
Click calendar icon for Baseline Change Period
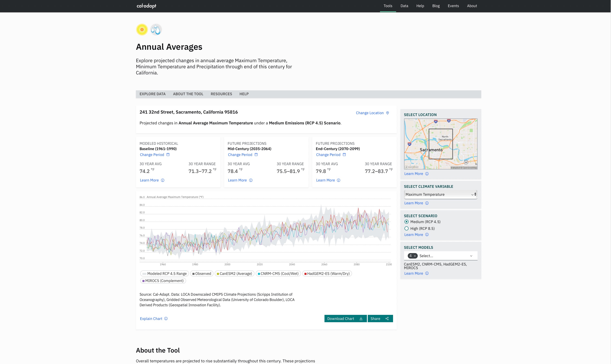(x=168, y=155)
